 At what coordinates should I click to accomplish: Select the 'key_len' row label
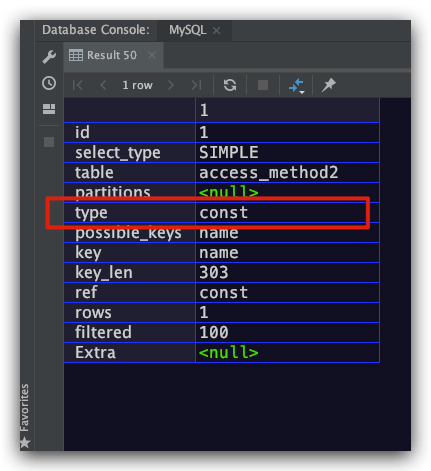tap(129, 273)
